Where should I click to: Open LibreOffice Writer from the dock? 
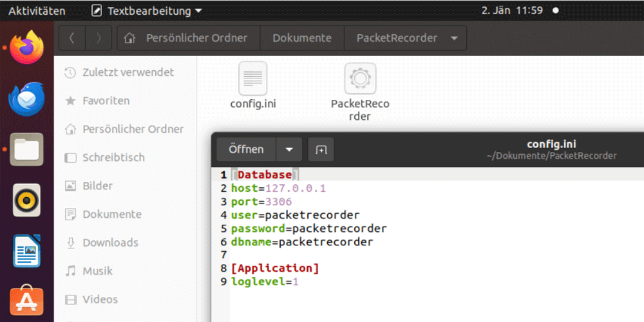tap(26, 251)
